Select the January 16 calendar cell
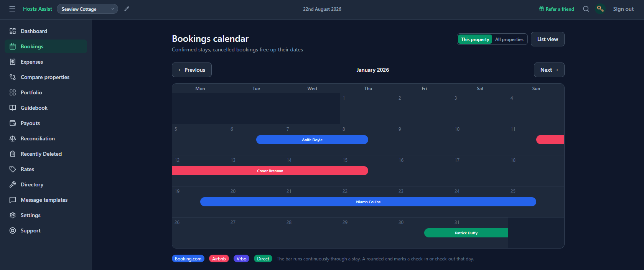 coord(424,171)
